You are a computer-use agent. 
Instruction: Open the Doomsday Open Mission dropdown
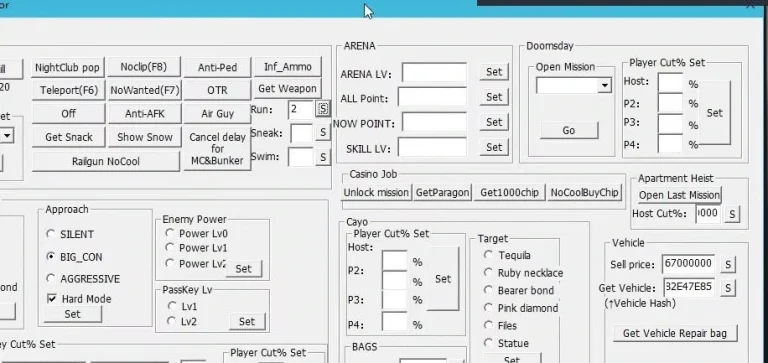pyautogui.click(x=605, y=86)
